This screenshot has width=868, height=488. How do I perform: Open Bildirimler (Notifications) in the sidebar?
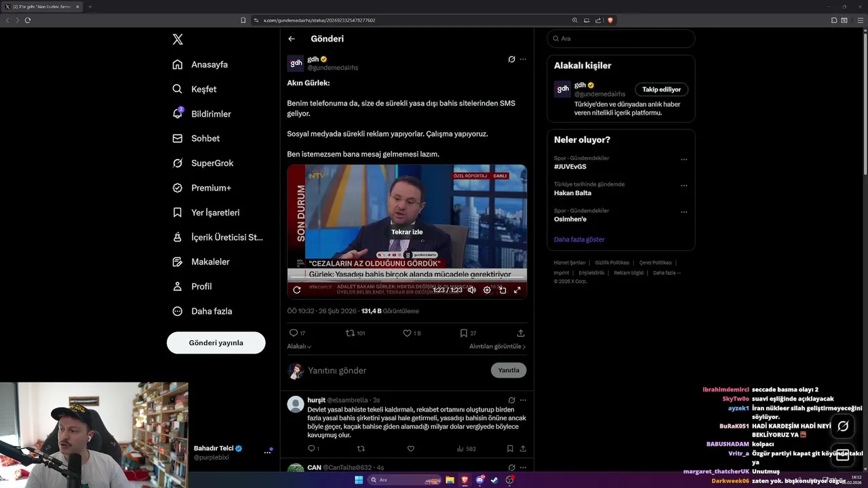(x=201, y=114)
